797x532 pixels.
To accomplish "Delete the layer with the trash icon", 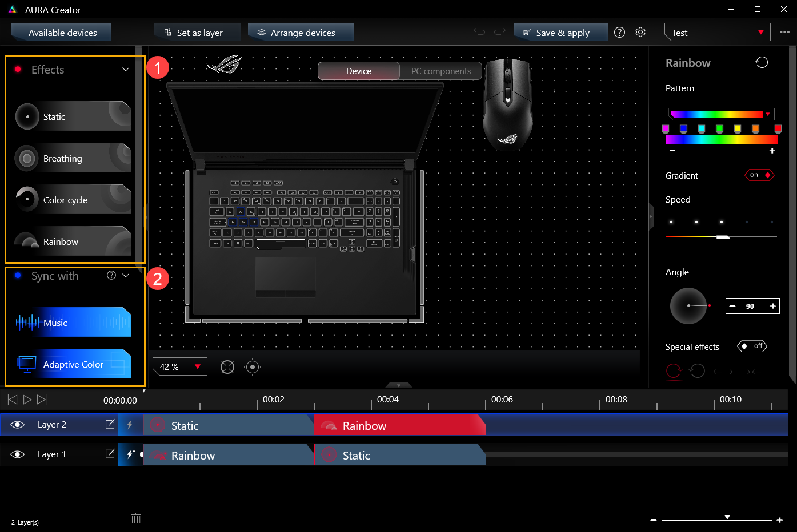I will [x=136, y=518].
